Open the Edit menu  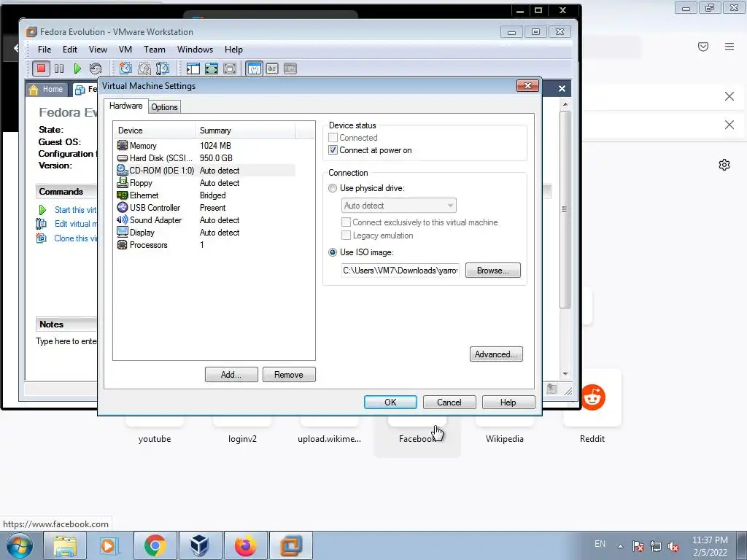pos(69,50)
